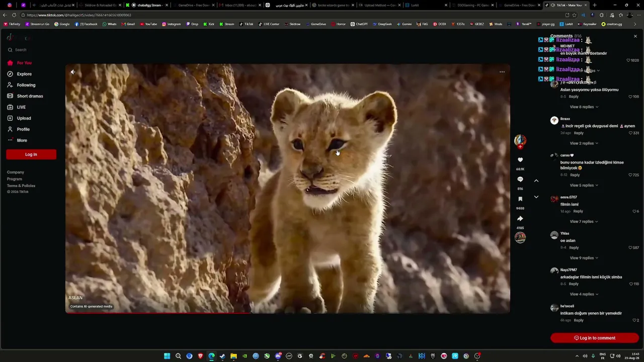Click the comment bubble icon beside the video
The width and height of the screenshot is (644, 362).
pos(520,179)
